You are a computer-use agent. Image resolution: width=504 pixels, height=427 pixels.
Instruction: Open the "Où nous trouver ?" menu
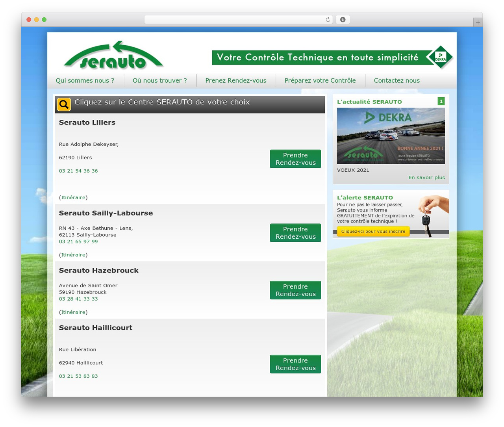click(160, 80)
